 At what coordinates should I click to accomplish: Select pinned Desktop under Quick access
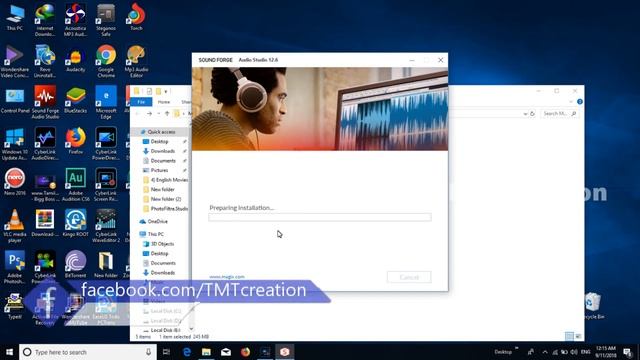(x=160, y=141)
